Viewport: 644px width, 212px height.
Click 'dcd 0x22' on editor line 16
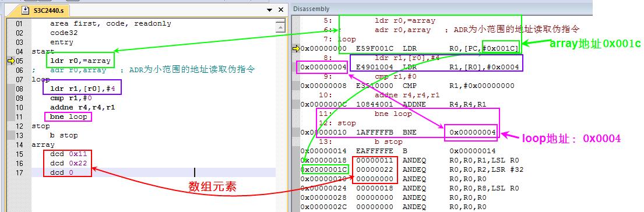[x=68, y=163]
